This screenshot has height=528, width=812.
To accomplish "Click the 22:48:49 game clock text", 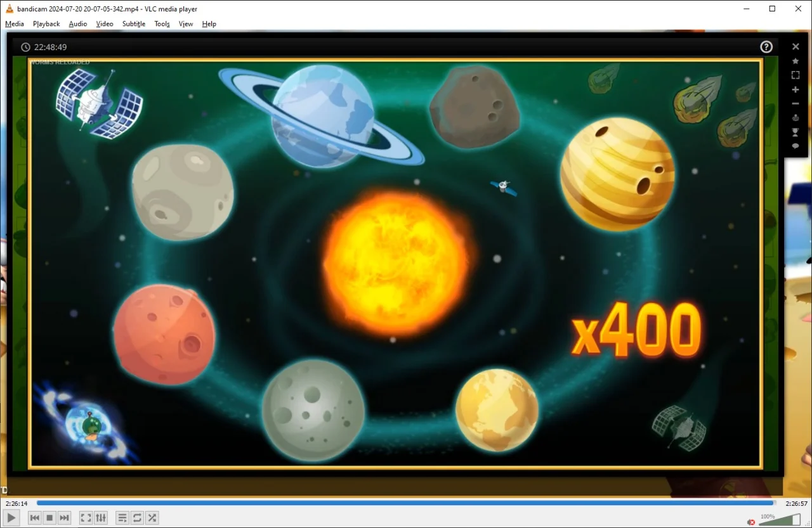I will (x=51, y=47).
